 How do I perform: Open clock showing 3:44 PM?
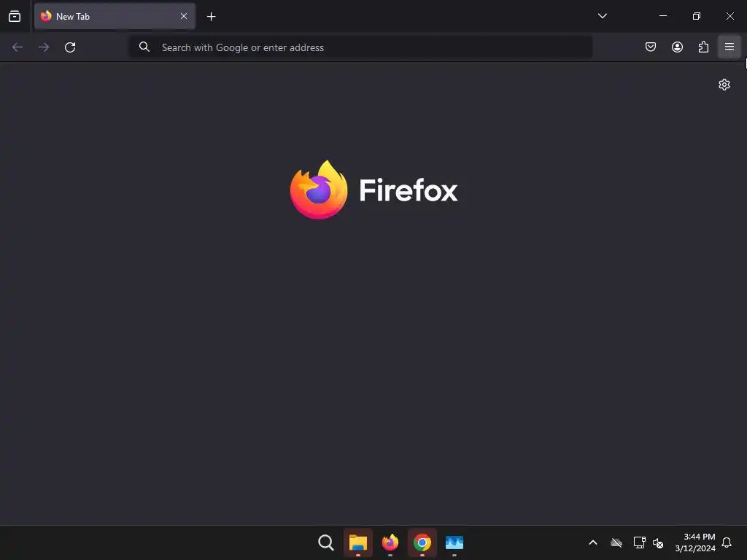(695, 542)
